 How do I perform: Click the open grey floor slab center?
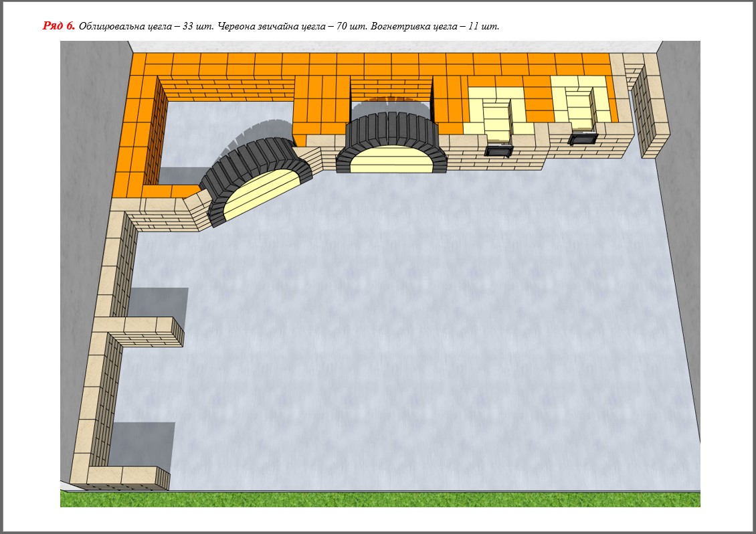pos(401,321)
